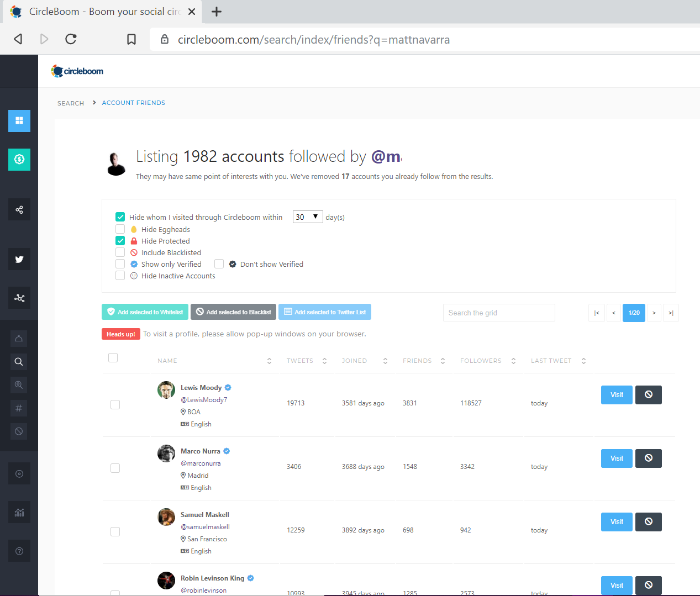Screen dimensions: 700x596
Task: Click the browser forward arrow
Action: [44, 39]
